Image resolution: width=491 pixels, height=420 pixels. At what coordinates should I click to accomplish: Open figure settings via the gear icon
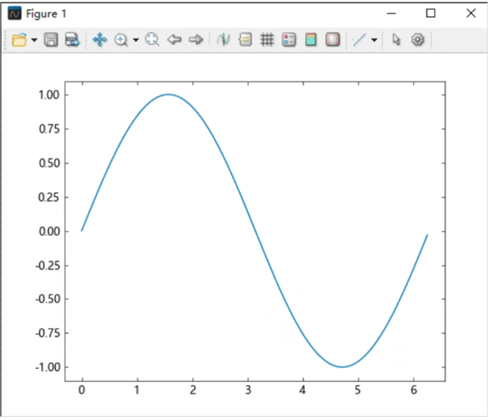click(418, 40)
